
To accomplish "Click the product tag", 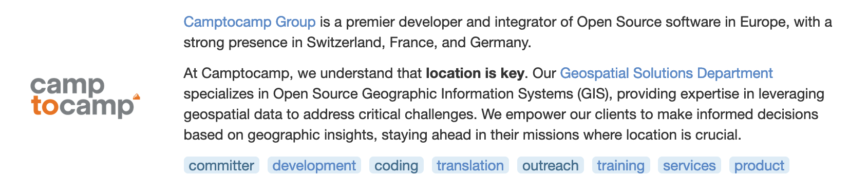I will (759, 165).
